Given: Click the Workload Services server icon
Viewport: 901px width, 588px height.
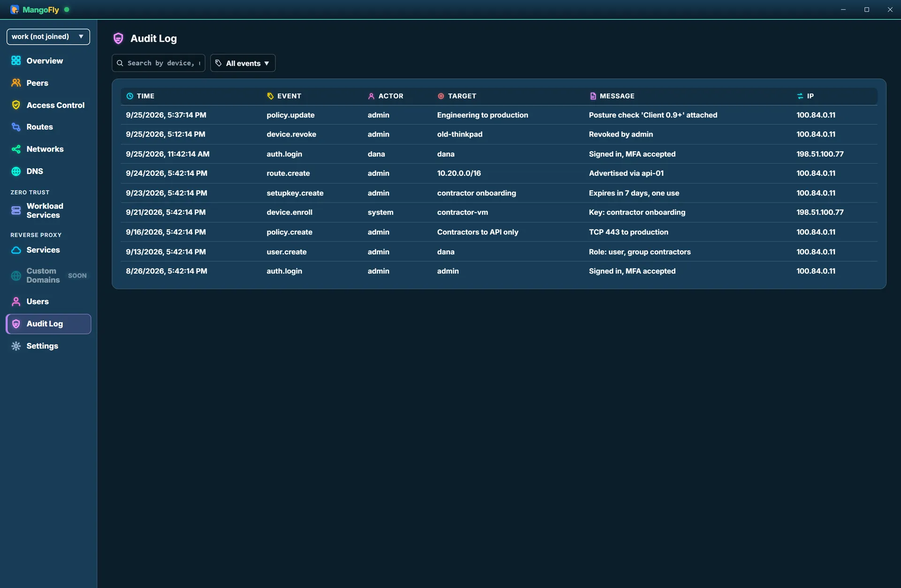Looking at the screenshot, I should coord(16,211).
